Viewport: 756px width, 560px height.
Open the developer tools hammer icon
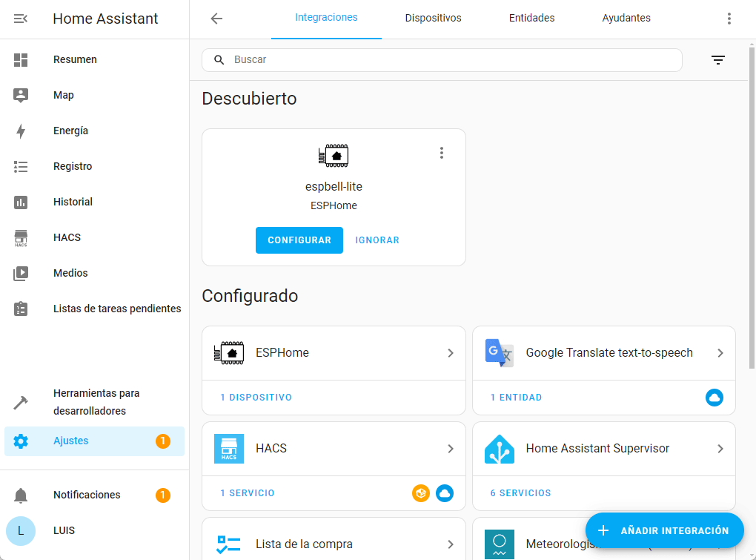[21, 402]
